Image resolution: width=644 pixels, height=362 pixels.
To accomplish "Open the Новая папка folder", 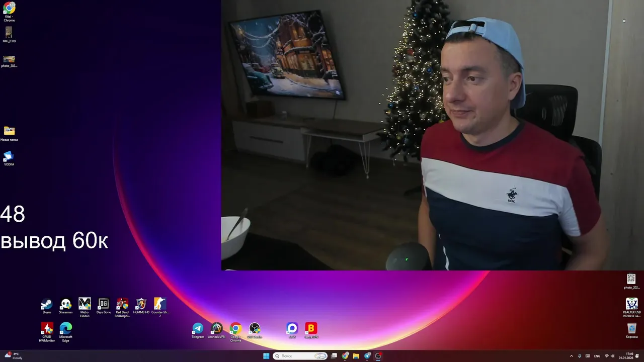I will point(9,134).
